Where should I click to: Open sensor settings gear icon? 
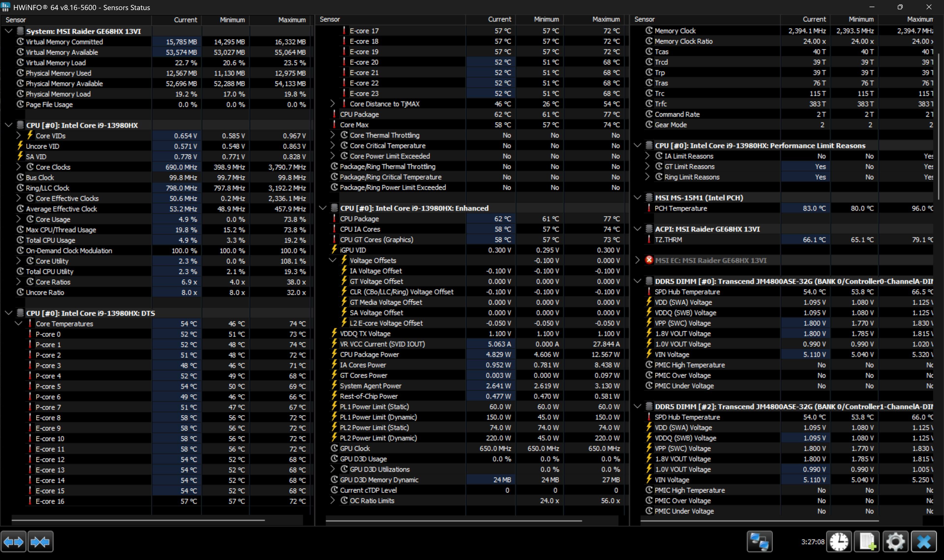895,542
